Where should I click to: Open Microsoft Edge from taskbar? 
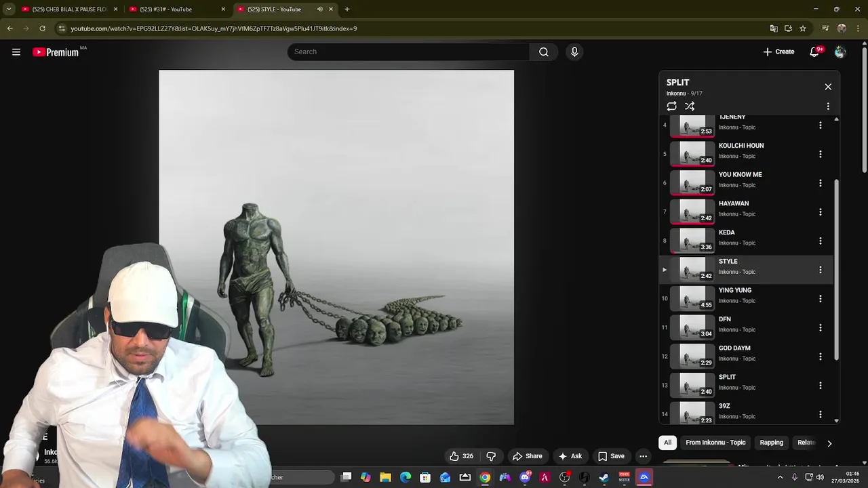tap(406, 477)
